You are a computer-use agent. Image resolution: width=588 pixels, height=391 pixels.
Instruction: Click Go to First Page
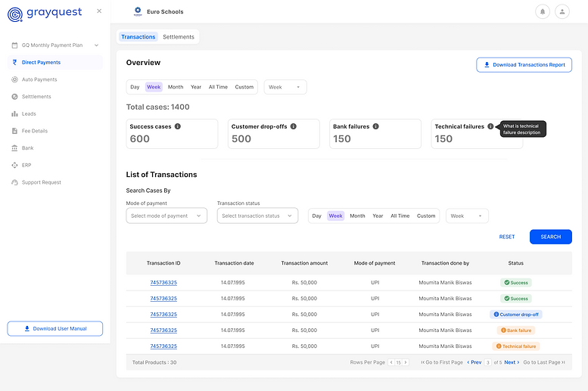442,362
